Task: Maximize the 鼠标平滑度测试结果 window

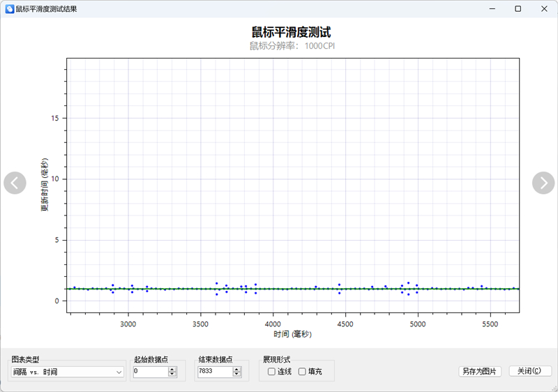Action: (x=518, y=9)
